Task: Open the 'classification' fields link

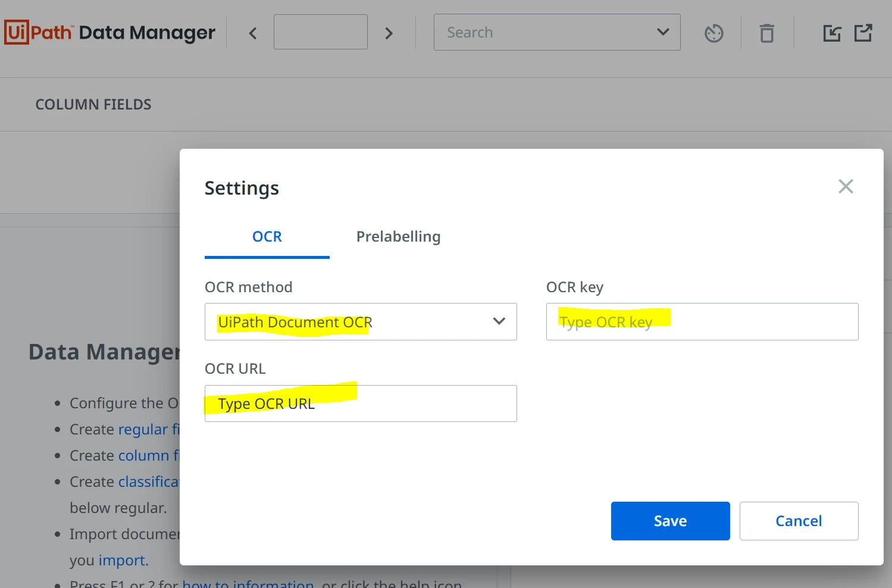Action: coord(149,482)
